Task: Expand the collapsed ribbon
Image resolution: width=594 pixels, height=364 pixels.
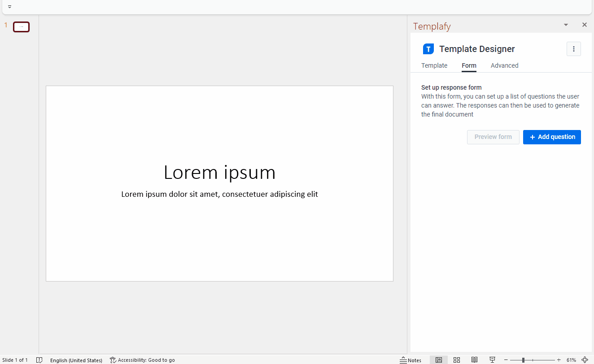Action: [9, 7]
